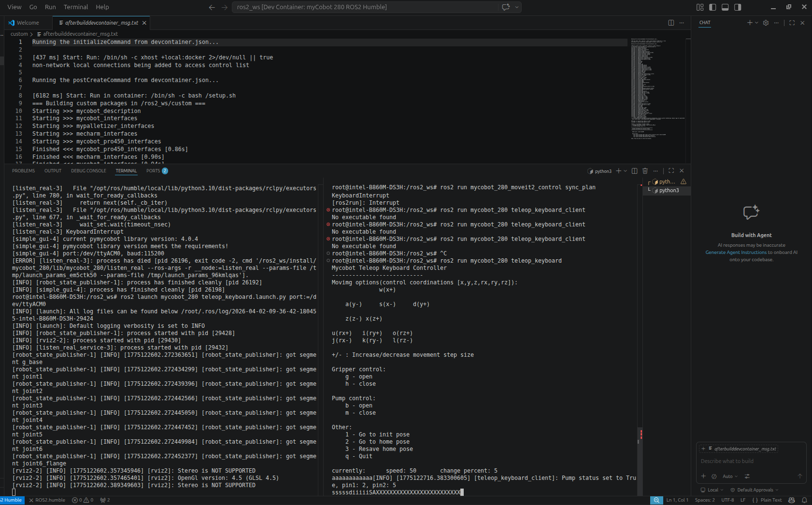Split the terminal pane
Screen dimensions: 812x505
point(635,171)
